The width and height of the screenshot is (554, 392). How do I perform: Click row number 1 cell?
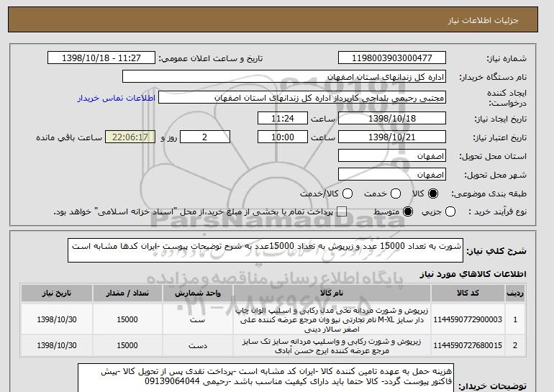click(x=515, y=319)
